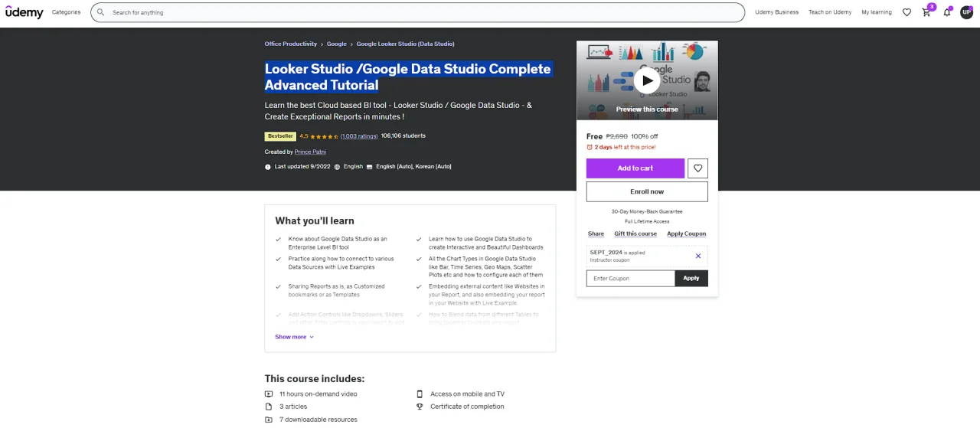
Task: Click the Bestseller badge
Action: [280, 136]
